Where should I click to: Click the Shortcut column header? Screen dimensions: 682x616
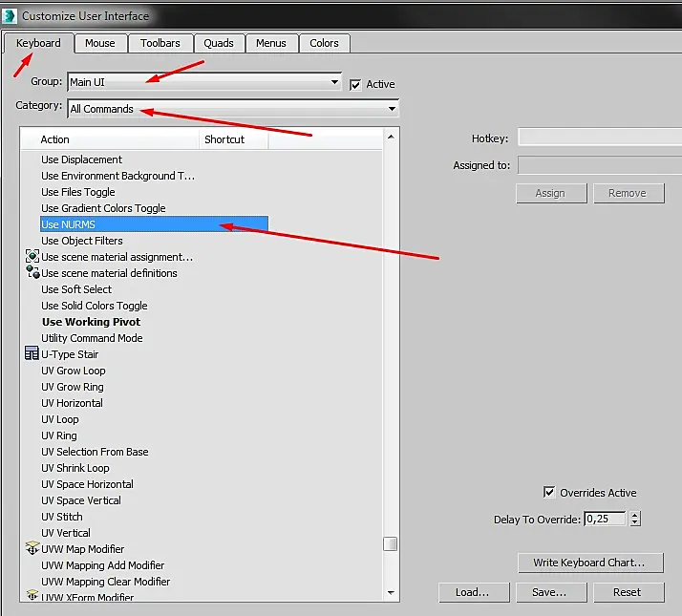233,139
